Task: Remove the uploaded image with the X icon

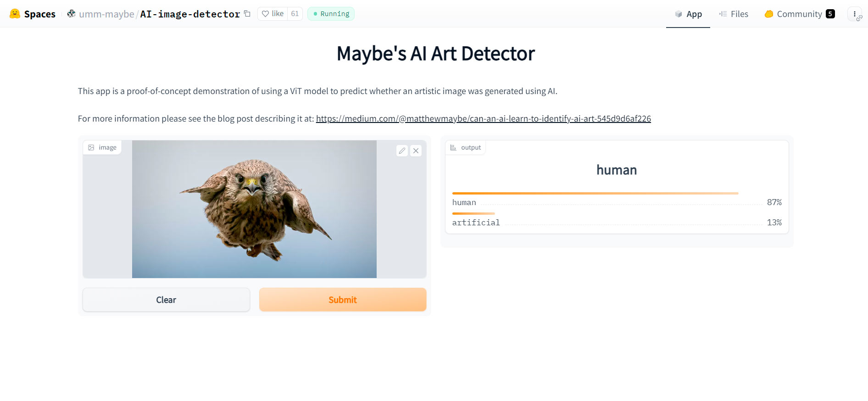Action: coord(416,150)
